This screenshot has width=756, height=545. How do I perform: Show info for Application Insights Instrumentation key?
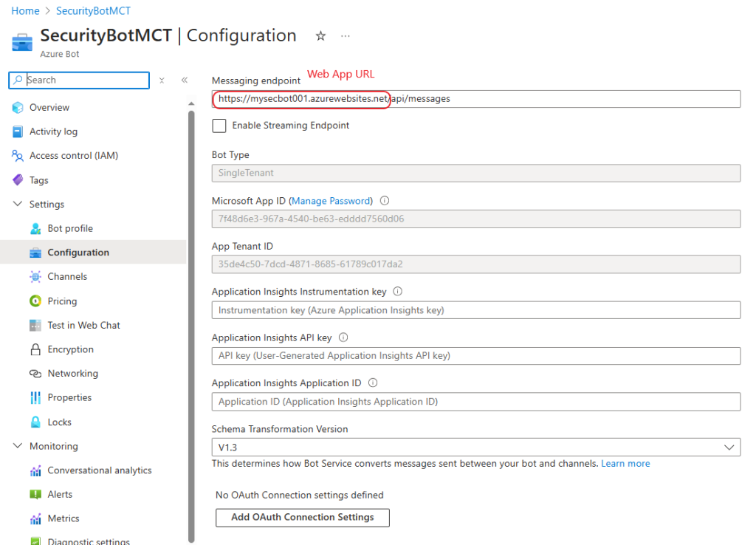398,291
